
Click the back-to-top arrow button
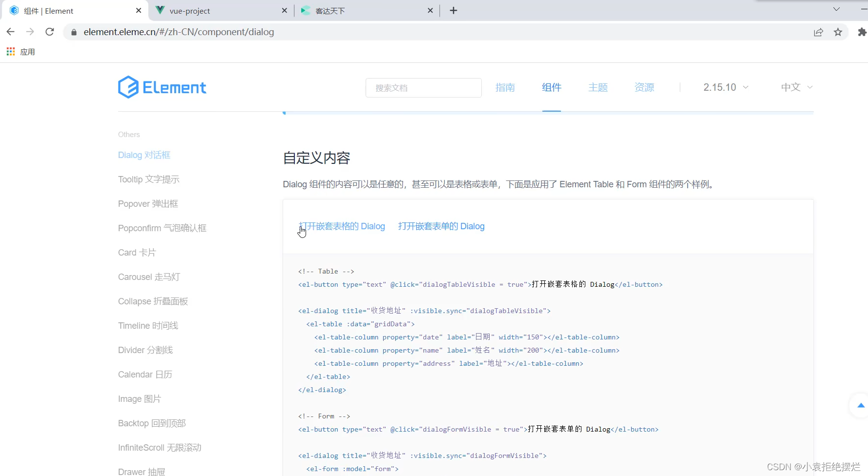click(861, 405)
